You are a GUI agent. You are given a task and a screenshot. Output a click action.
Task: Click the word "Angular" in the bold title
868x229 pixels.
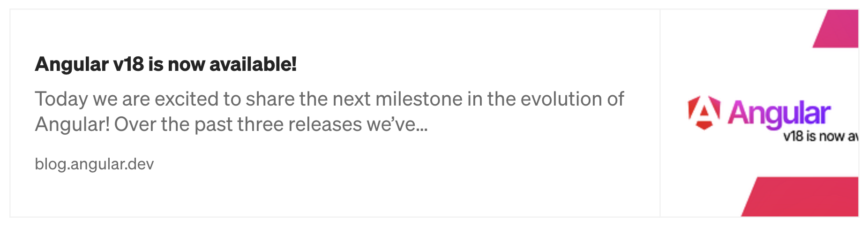tap(71, 64)
